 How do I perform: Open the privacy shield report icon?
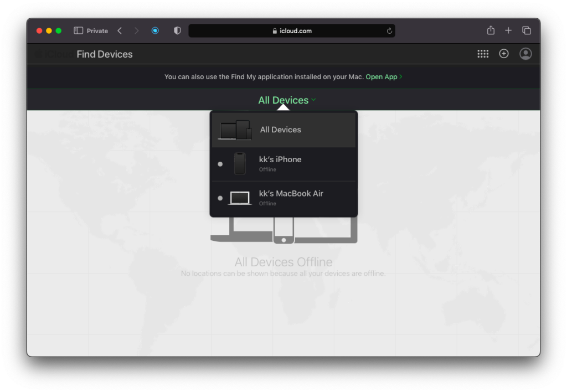(177, 31)
